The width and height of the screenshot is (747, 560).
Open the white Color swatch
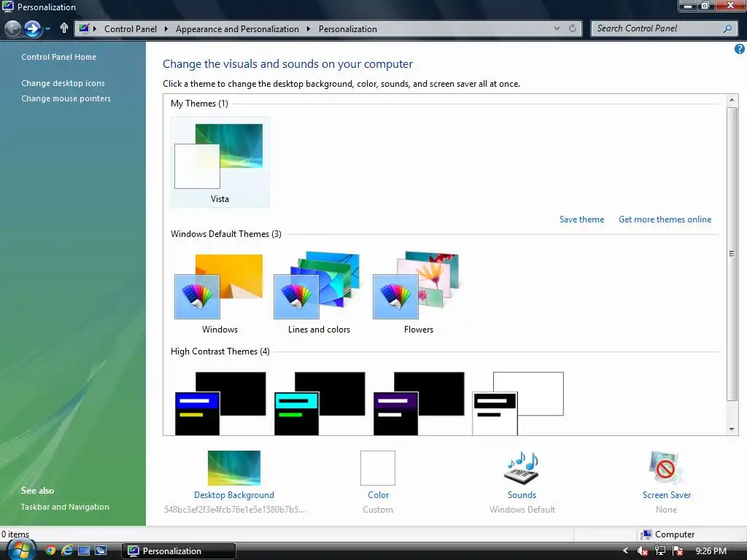[x=378, y=467]
